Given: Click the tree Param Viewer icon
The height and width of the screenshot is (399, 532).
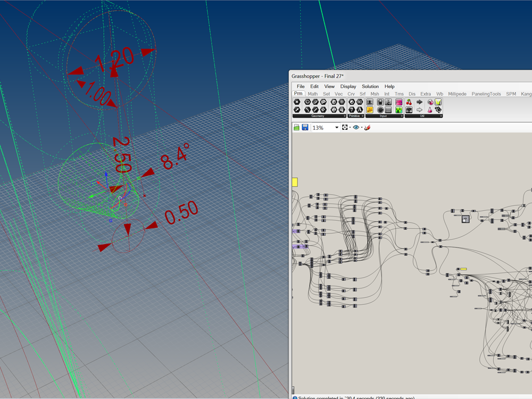Looking at the screenshot, I should [x=409, y=110].
